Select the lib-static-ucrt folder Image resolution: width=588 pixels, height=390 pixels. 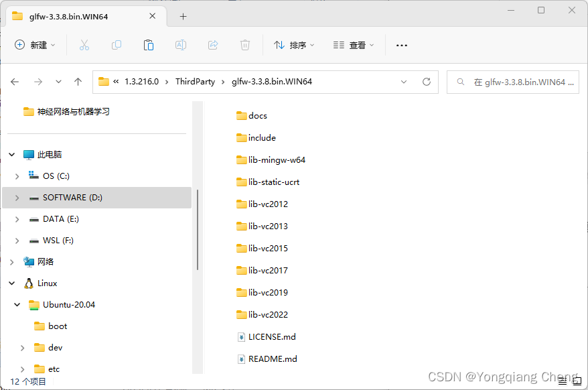[268, 182]
